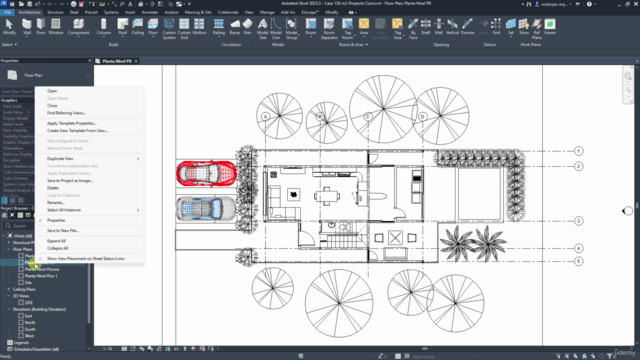Expand the Structural Plans tree node

pyautogui.click(x=9, y=242)
